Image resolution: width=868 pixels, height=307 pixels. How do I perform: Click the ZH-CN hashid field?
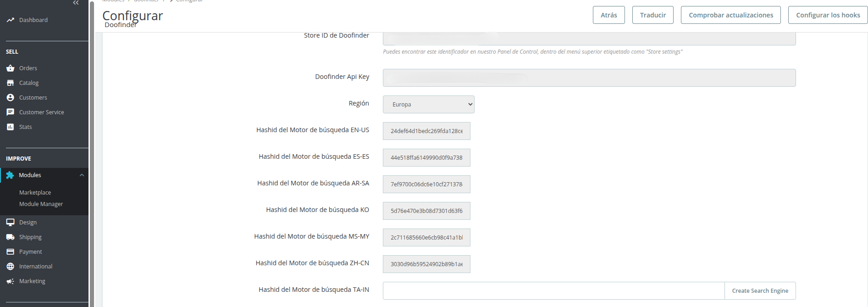tap(426, 264)
